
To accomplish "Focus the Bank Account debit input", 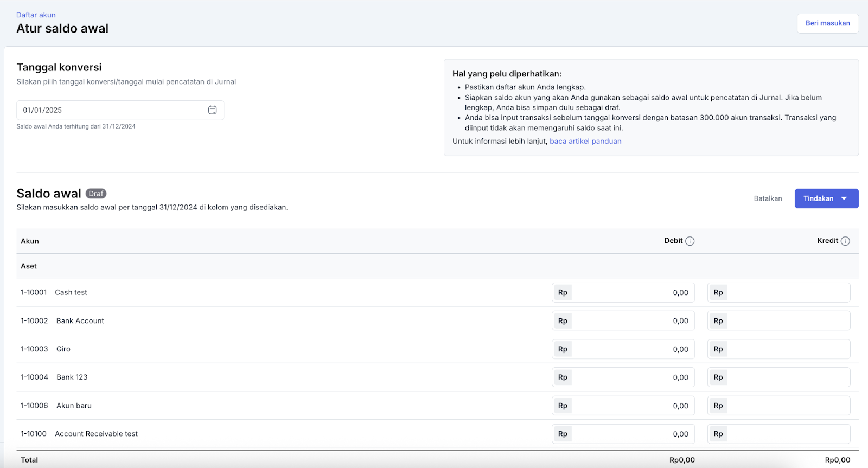I will (x=632, y=321).
